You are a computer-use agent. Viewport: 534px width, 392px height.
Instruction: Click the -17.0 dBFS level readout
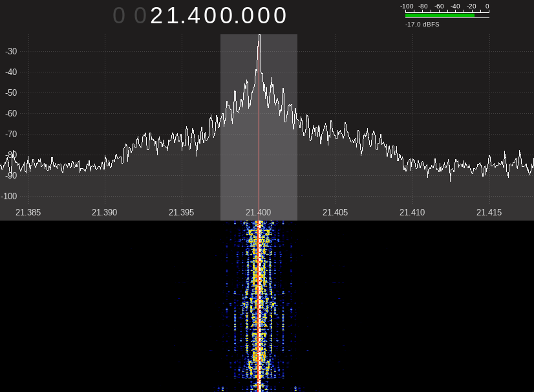point(422,25)
